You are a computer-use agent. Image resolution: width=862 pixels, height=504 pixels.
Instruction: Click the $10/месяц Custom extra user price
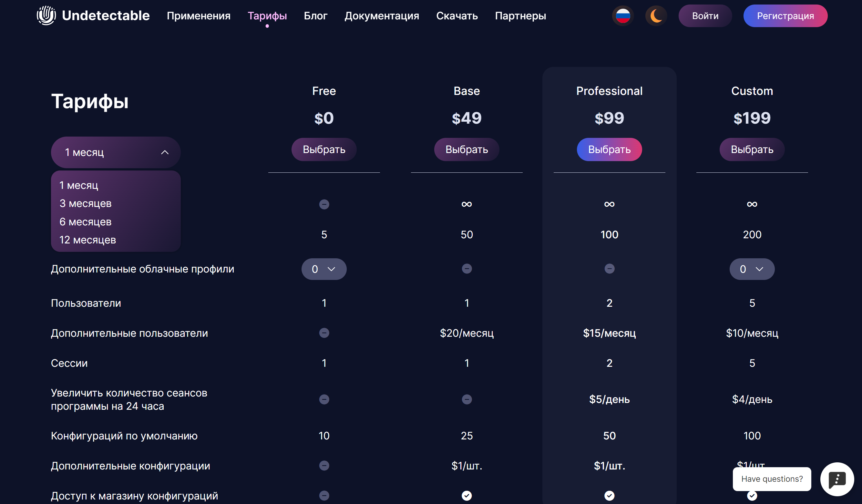coord(752,333)
